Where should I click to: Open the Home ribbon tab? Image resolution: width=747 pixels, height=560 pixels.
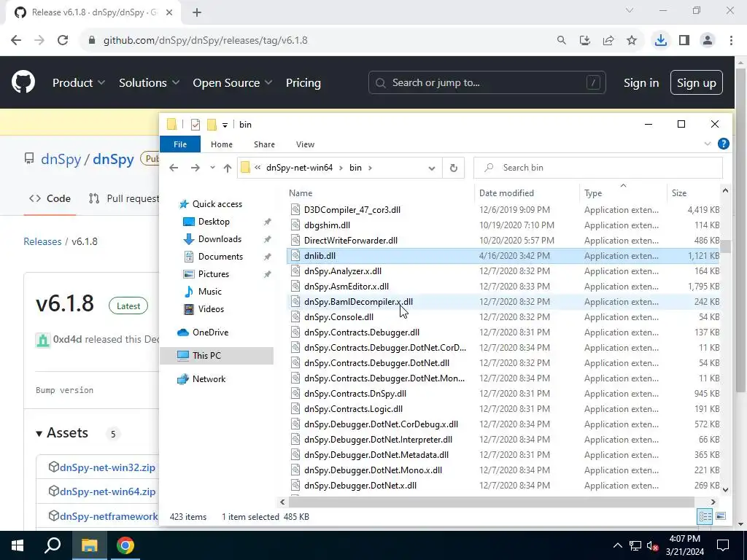point(222,144)
